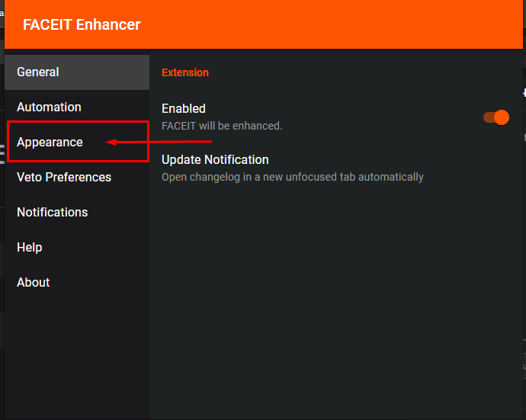The width and height of the screenshot is (526, 420).
Task: Select the Veto Preferences tab
Action: tap(77, 177)
